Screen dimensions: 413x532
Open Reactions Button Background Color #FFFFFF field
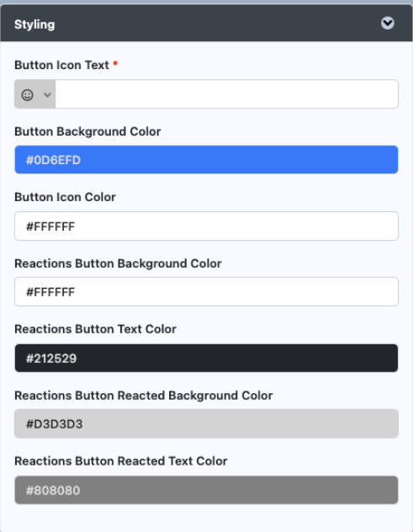point(206,291)
